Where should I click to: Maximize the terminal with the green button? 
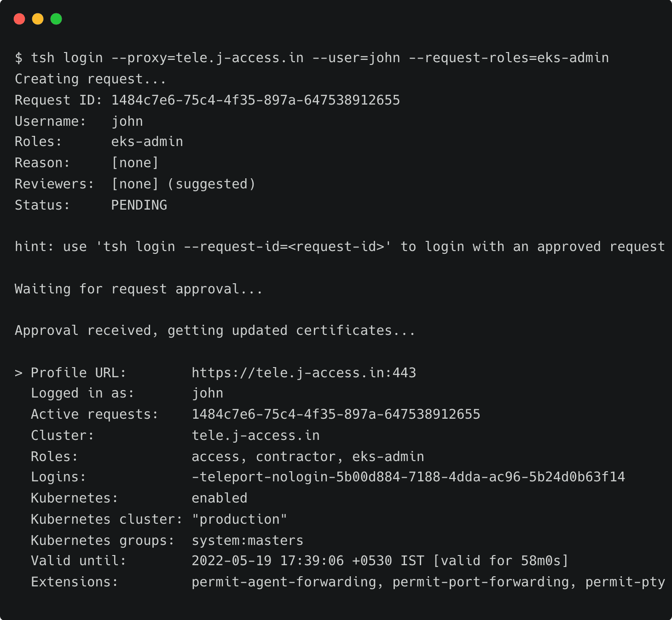(x=56, y=19)
